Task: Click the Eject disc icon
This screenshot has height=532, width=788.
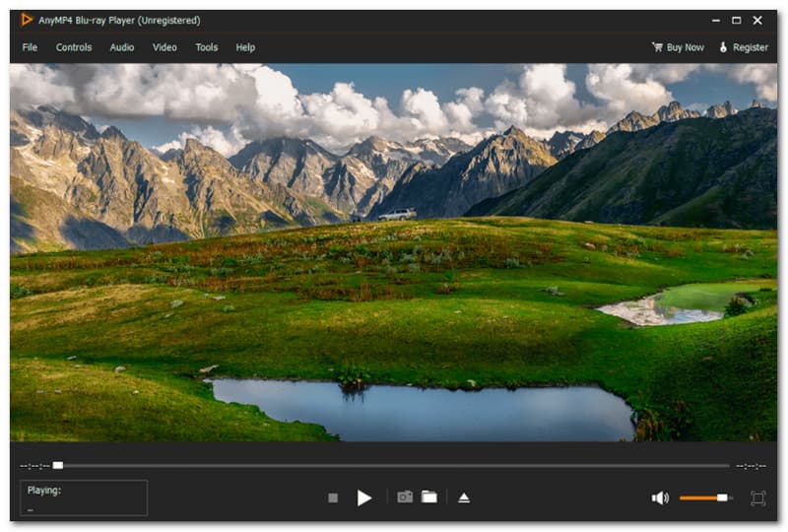Action: click(x=464, y=498)
